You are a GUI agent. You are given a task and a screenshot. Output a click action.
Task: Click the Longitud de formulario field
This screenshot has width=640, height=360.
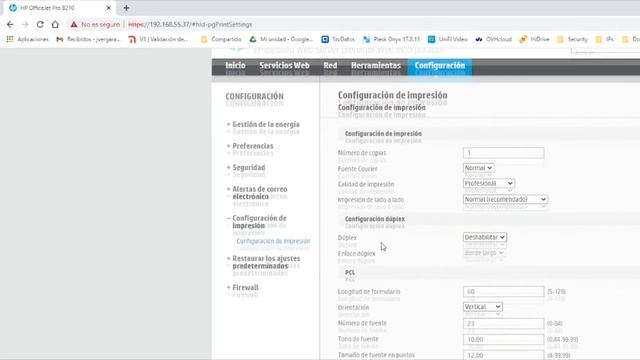point(503,292)
